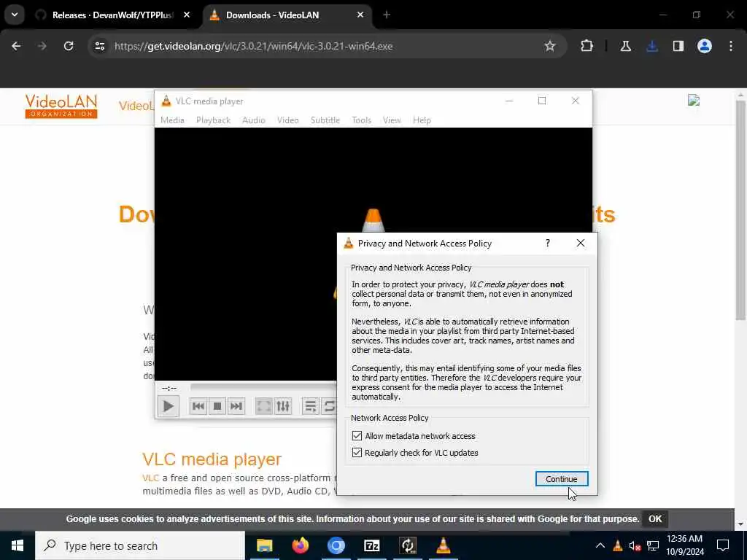Image resolution: width=747 pixels, height=560 pixels.
Task: Open browser profile avatar
Action: coord(705,46)
